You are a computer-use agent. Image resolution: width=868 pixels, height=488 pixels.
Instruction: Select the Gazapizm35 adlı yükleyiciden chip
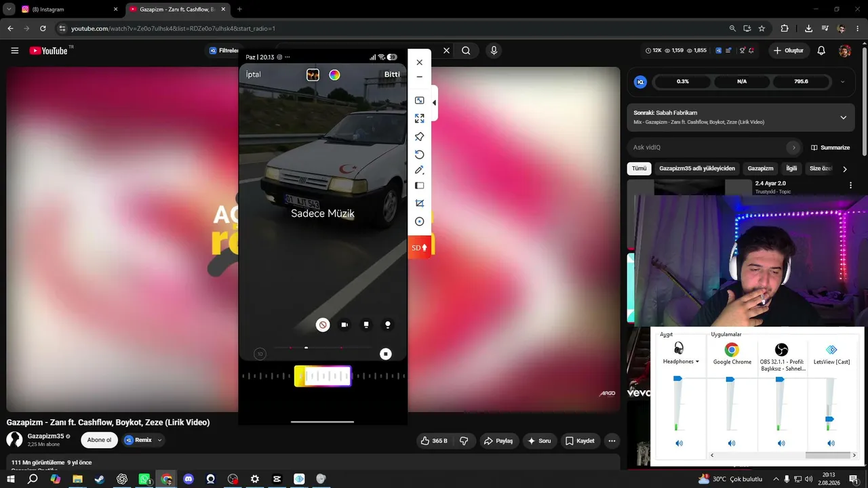click(x=697, y=169)
